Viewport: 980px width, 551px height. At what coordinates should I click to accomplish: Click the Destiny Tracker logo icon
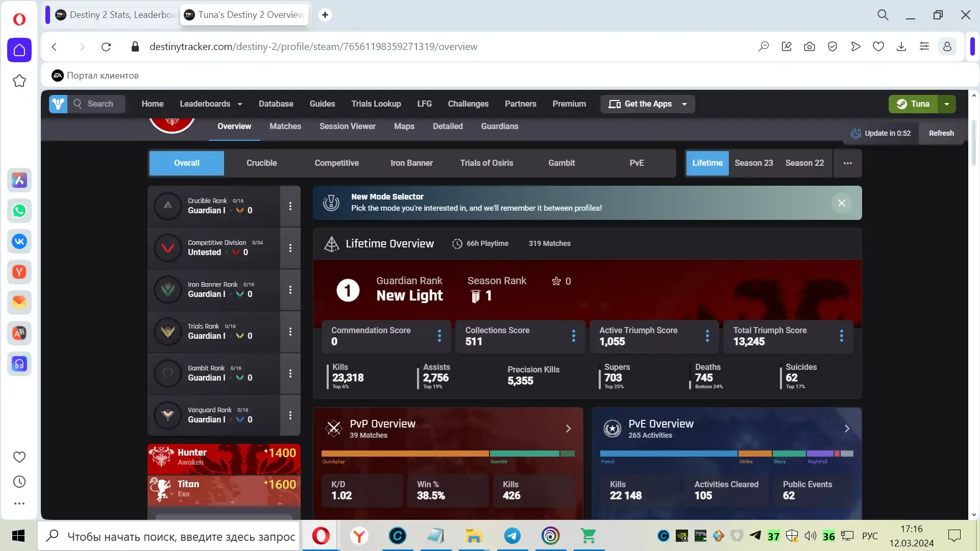[x=58, y=104]
